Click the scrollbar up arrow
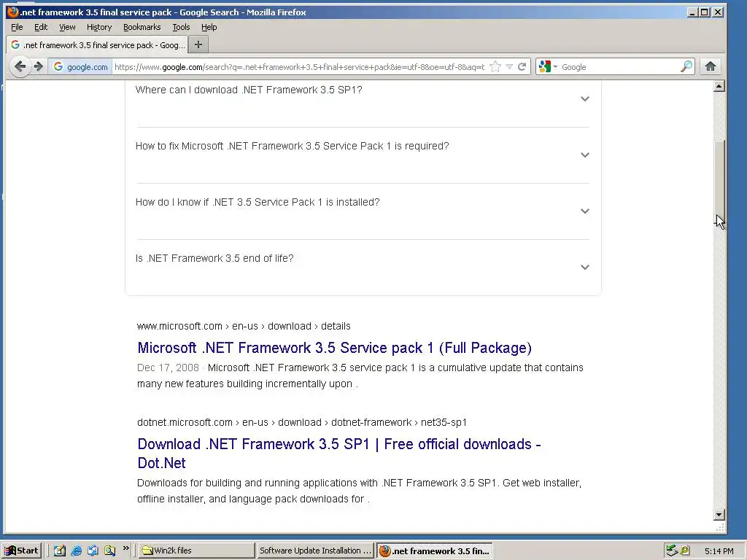The height and width of the screenshot is (560, 747). [x=719, y=86]
